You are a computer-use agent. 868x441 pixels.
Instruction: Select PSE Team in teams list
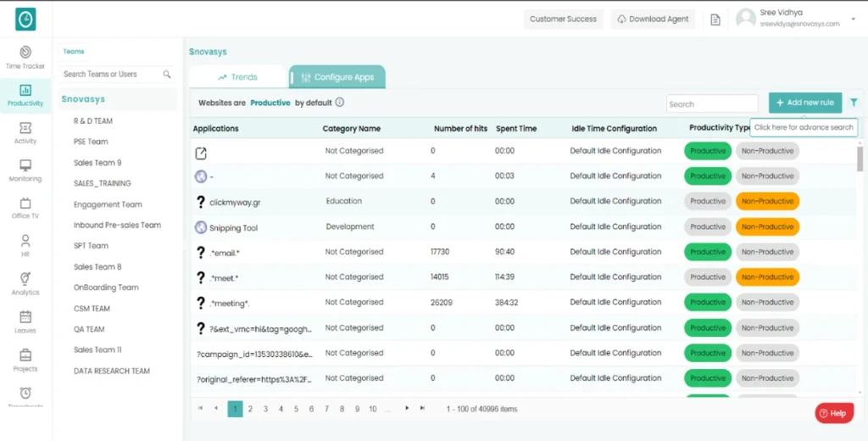click(91, 142)
